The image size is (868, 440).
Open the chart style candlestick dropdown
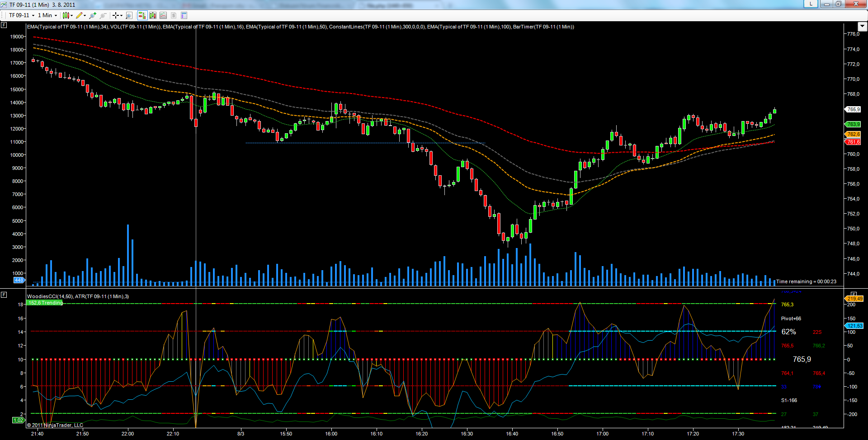[x=67, y=15]
